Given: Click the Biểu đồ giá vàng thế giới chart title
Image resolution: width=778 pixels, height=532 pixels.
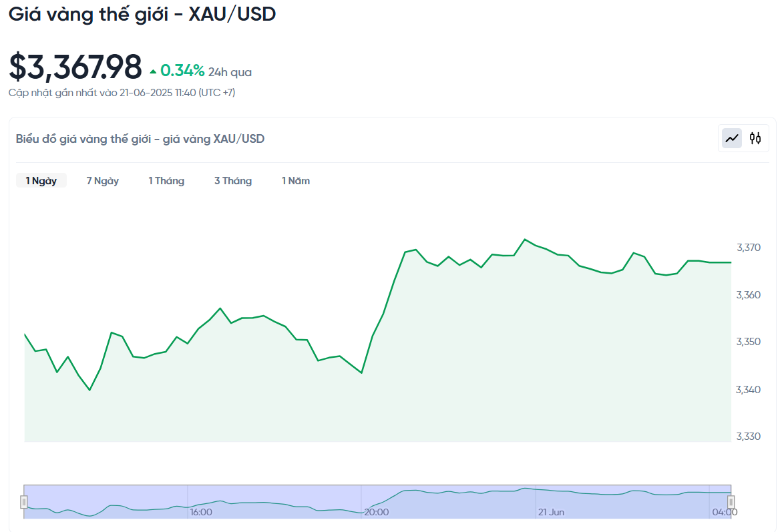Looking at the screenshot, I should pos(140,139).
